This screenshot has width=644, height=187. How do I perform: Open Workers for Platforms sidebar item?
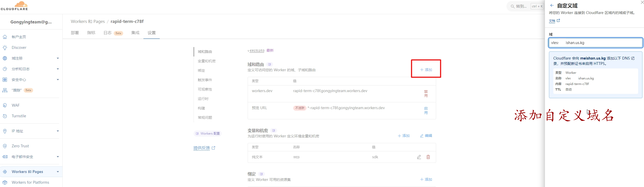point(30,182)
